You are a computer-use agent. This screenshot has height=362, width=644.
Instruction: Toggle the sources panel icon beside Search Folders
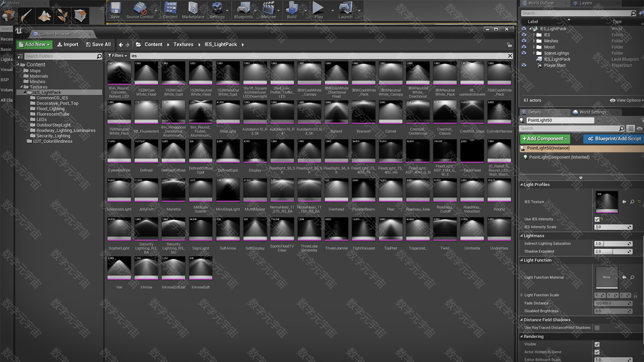(x=20, y=56)
